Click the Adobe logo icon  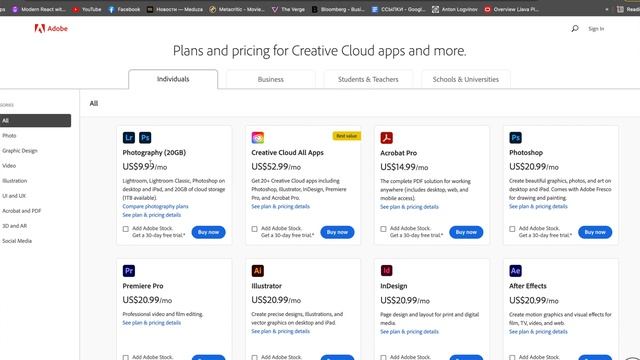pyautogui.click(x=40, y=29)
